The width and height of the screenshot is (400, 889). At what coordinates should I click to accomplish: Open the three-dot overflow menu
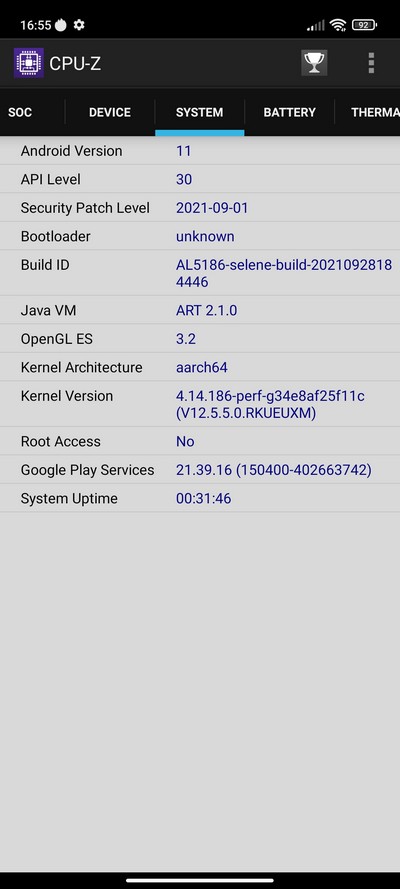coord(371,63)
